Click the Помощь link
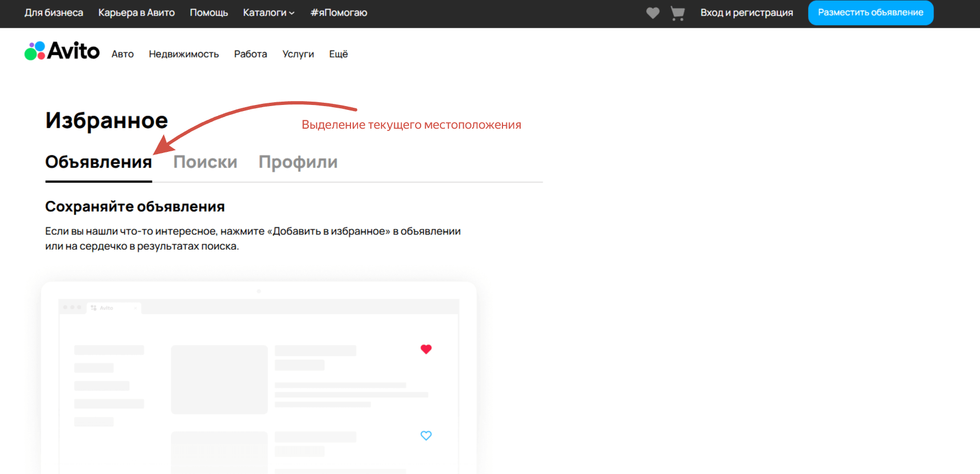 [x=209, y=13]
